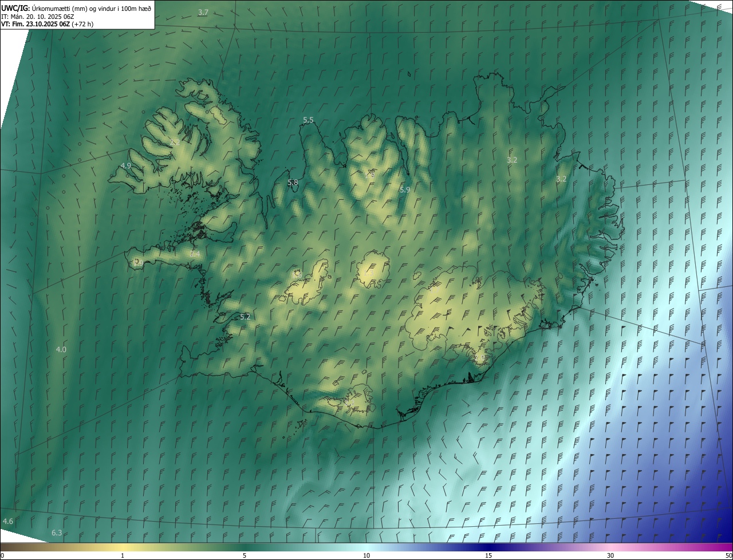
Task: Click the 4.0 value label over the sea
Action: click(x=61, y=349)
